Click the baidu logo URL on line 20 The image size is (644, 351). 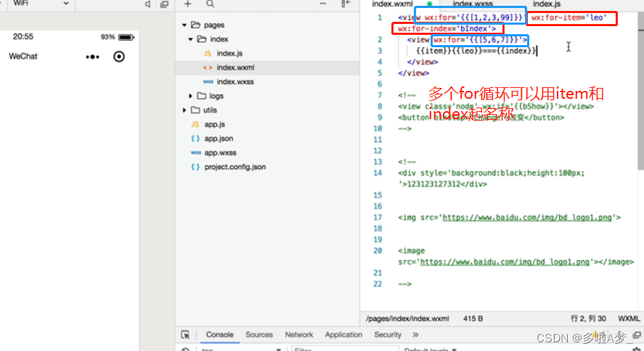pos(505,262)
